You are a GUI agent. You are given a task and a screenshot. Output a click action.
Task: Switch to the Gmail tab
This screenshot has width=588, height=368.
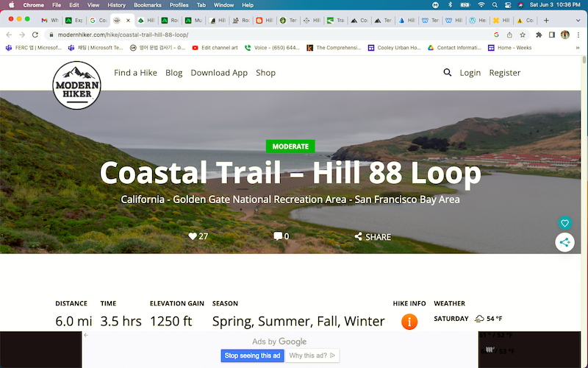[49, 21]
